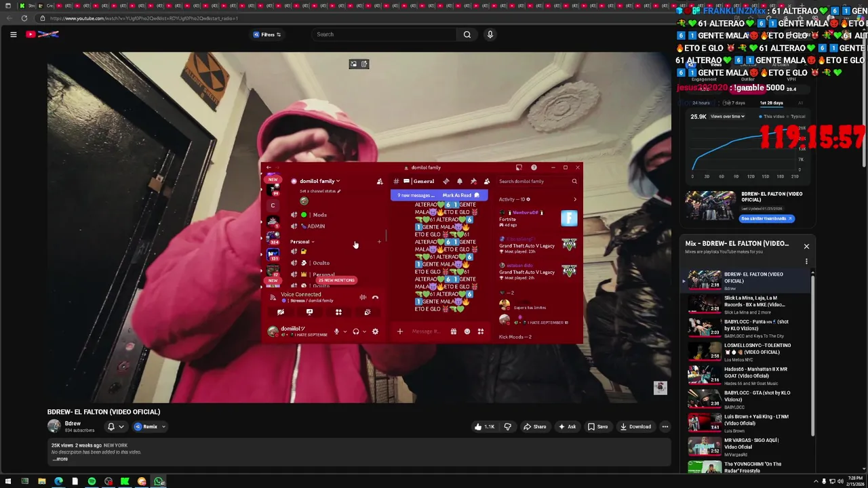Image resolution: width=868 pixels, height=488 pixels.
Task: Play Hades66 - Manhattan II playlist item
Action: click(x=746, y=375)
